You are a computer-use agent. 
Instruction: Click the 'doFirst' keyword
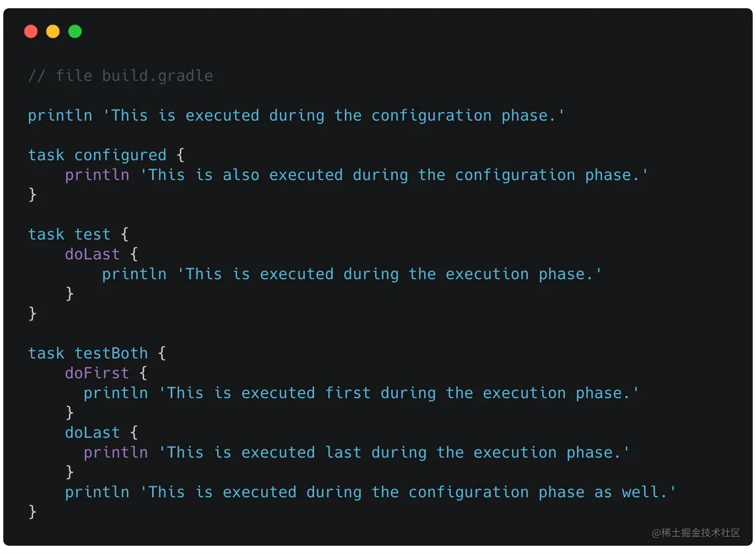(x=97, y=373)
